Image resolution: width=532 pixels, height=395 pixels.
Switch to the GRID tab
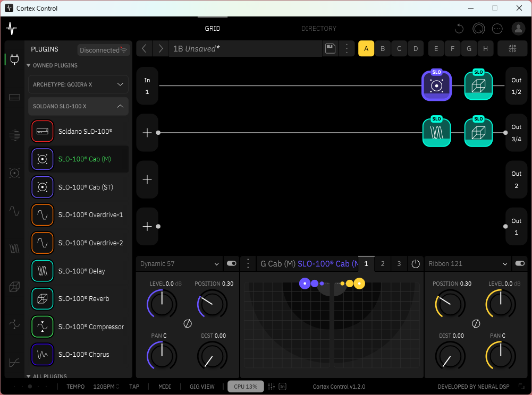tap(213, 29)
